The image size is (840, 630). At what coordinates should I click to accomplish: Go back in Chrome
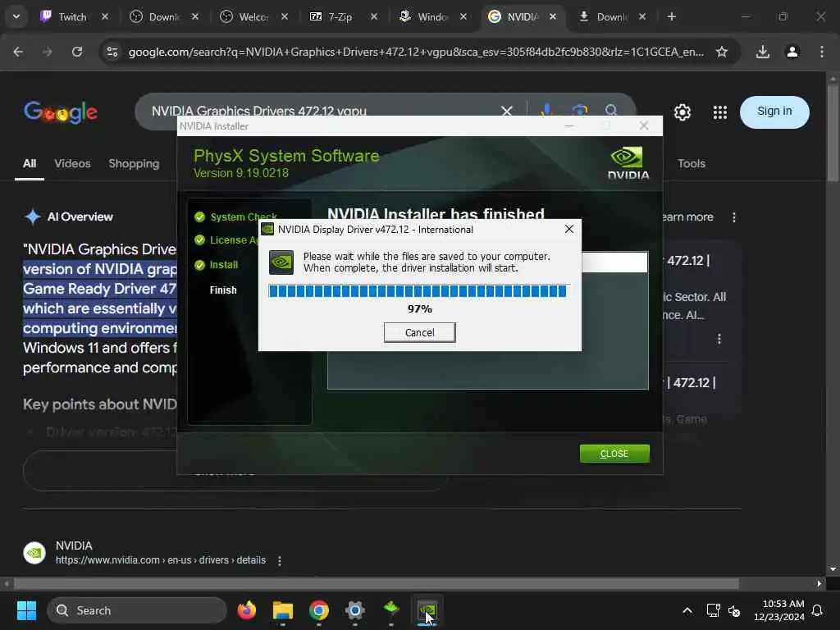tap(18, 52)
